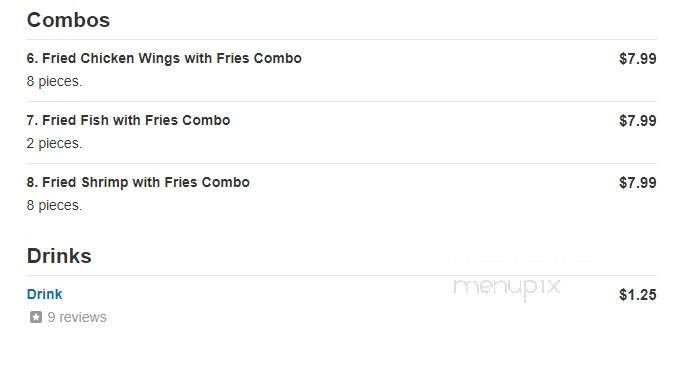Click the $7.99 price for fried fish combo
This screenshot has height=369, width=686.
637,121
